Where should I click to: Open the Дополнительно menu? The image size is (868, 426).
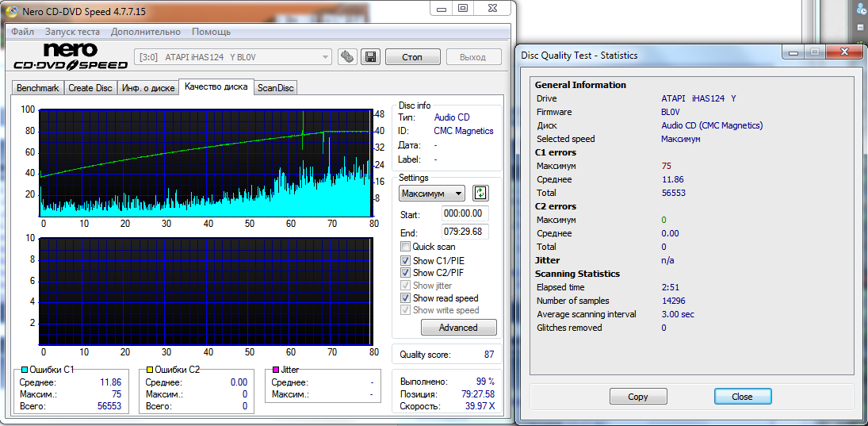tap(146, 32)
